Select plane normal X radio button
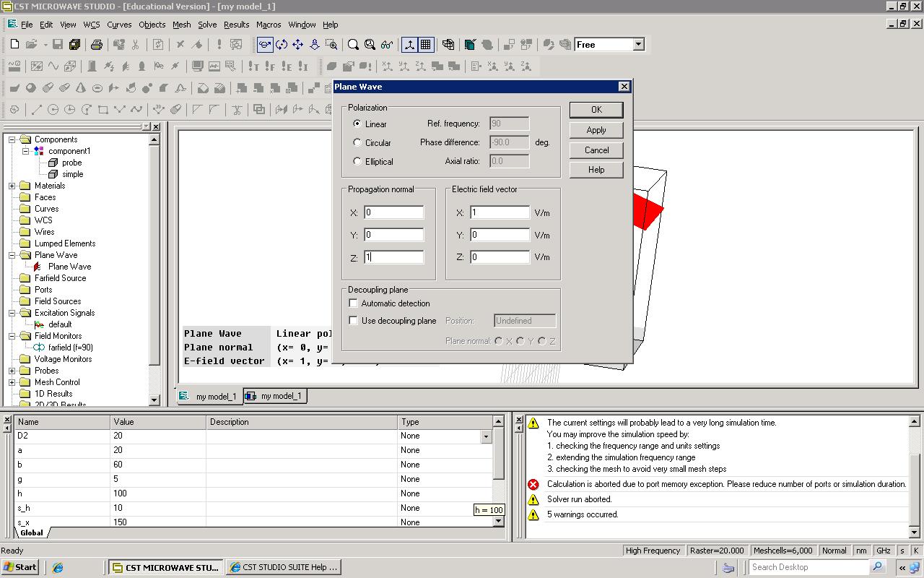This screenshot has height=578, width=924. tap(498, 341)
